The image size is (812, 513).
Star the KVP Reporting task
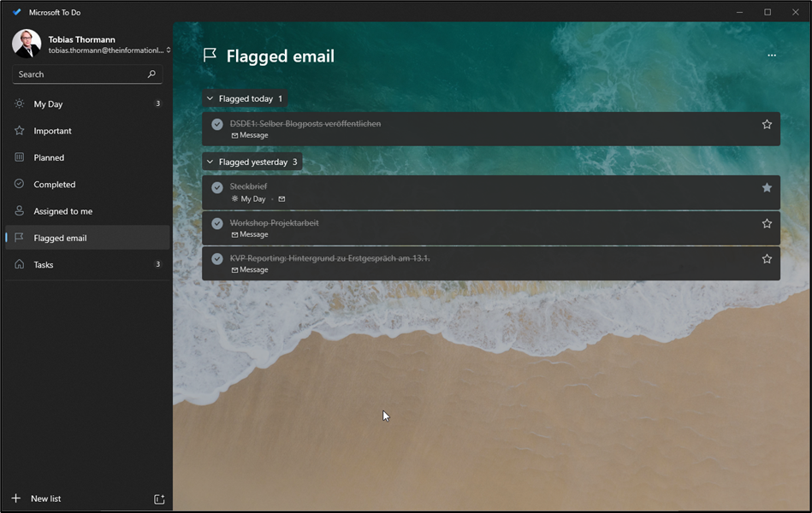pos(767,259)
